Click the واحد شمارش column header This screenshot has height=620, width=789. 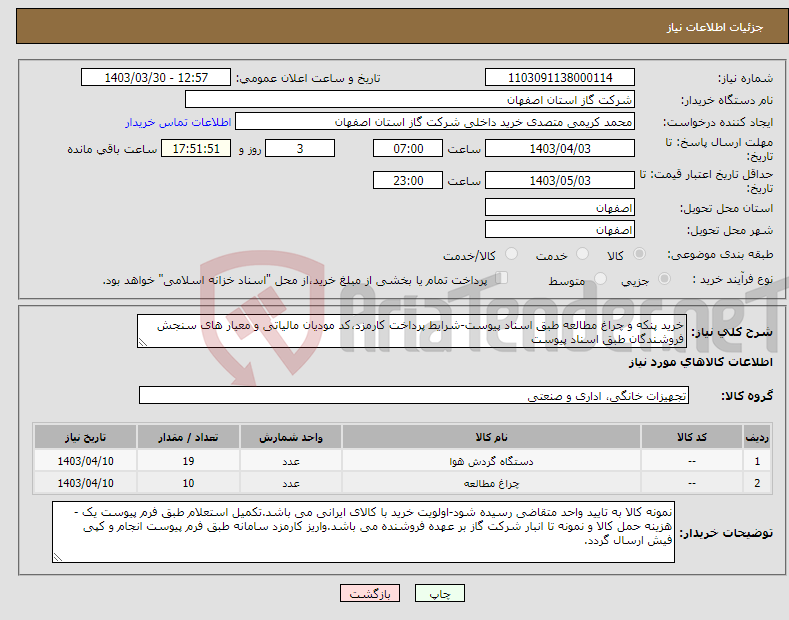coord(291,437)
